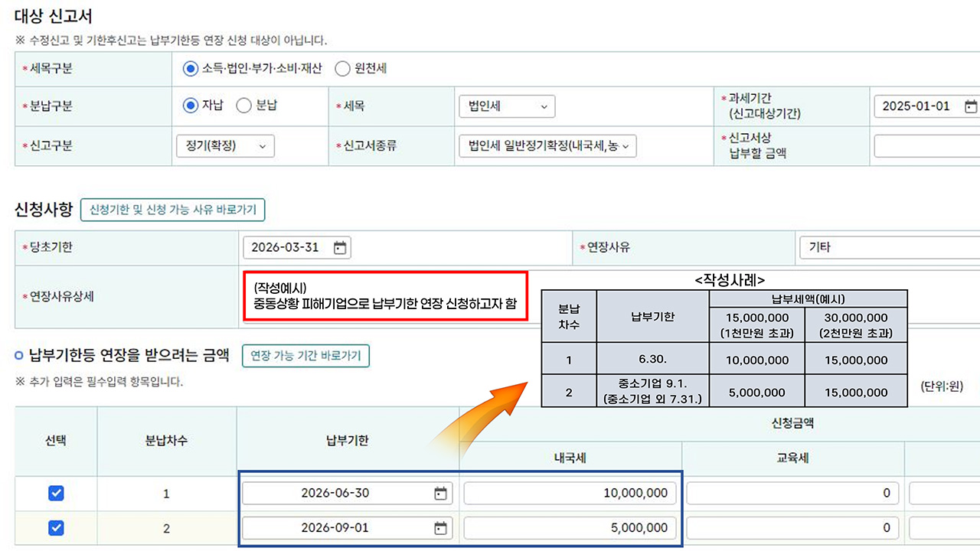Click the calendar icon beside 2026-09-01
Screen dimensions: 980x551
pyautogui.click(x=442, y=527)
